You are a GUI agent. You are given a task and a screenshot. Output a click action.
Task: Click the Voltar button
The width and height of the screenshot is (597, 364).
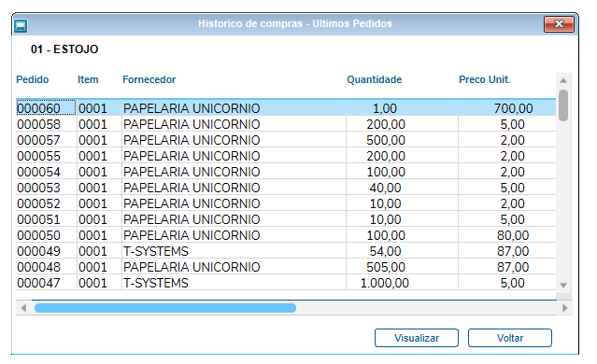click(x=510, y=338)
